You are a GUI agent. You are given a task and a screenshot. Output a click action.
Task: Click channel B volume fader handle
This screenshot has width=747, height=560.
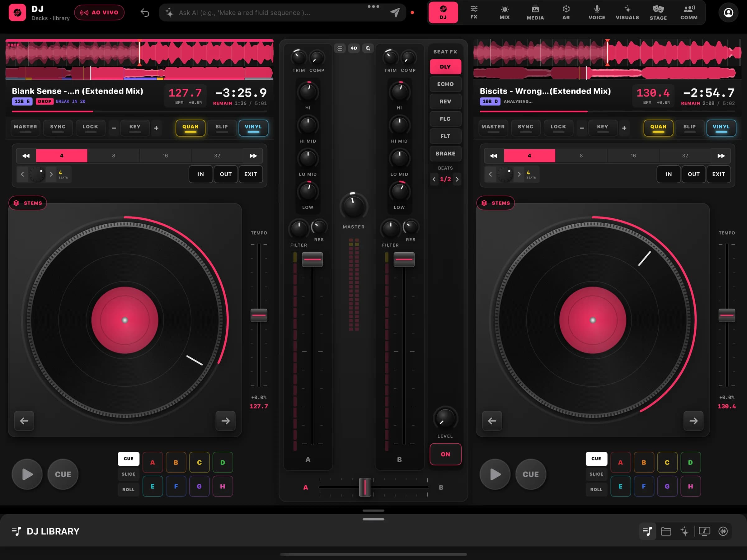point(404,259)
